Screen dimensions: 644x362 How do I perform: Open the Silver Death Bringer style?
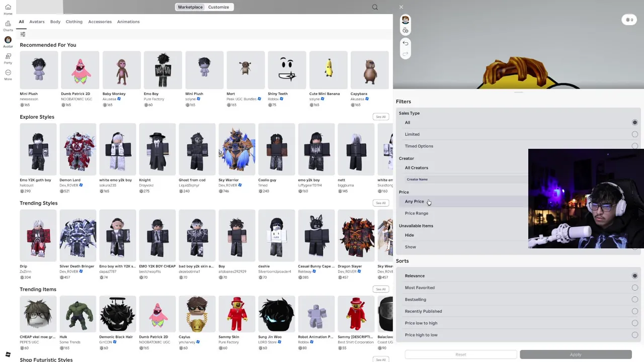coord(77,236)
